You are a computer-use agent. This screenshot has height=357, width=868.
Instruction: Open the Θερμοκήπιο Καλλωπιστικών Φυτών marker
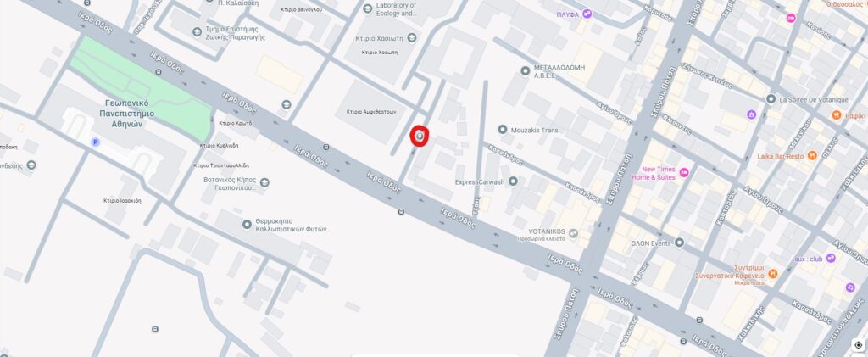pyautogui.click(x=247, y=224)
